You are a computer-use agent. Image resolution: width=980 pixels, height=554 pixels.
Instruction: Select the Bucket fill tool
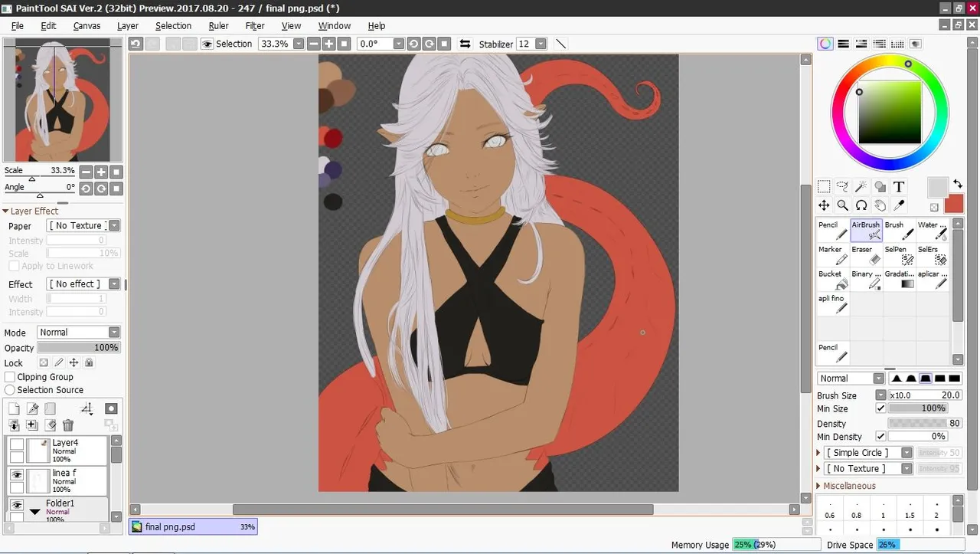pos(833,280)
